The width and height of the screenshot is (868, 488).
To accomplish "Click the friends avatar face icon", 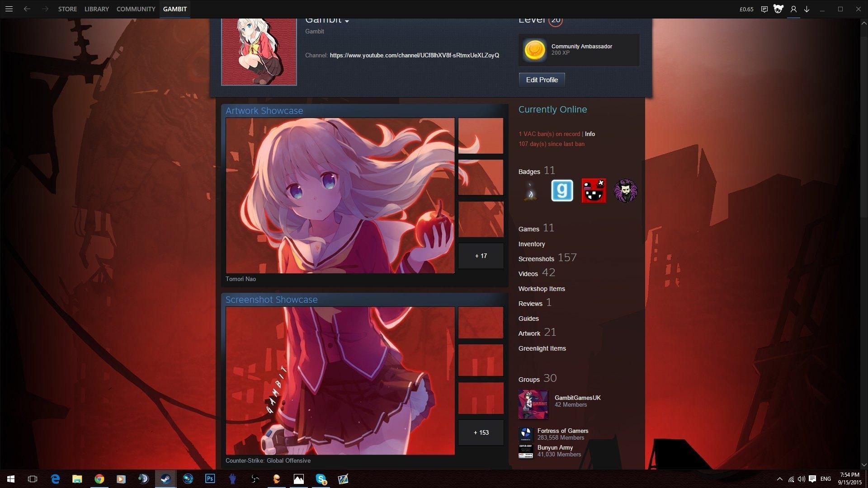I will (778, 9).
